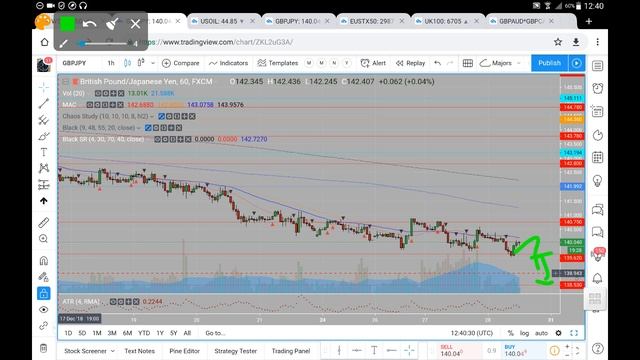Click the link drawings chain icon
The height and width of the screenshot is (360, 640).
tap(44, 326)
